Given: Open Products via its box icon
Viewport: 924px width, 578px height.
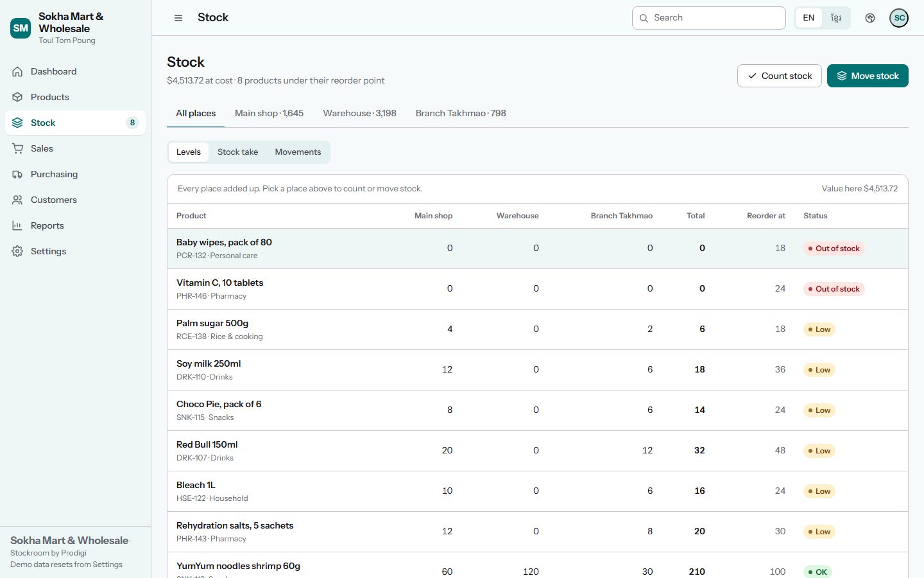Looking at the screenshot, I should tap(17, 97).
